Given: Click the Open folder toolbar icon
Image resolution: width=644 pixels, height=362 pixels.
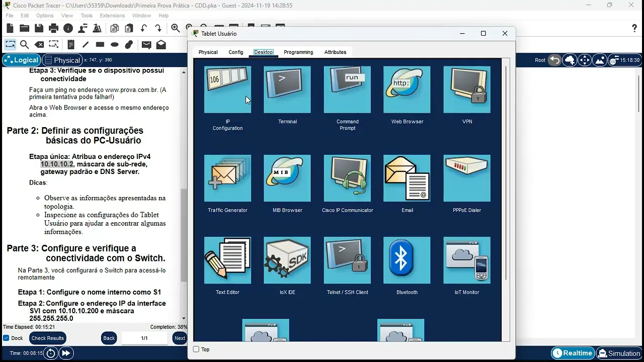Looking at the screenshot, I should [24, 28].
